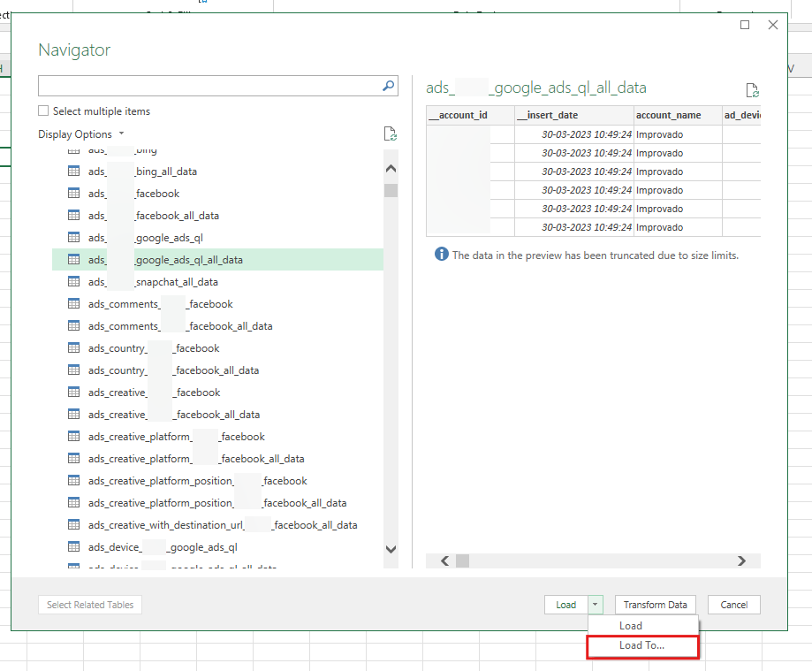Click table icon of ads facebook row
This screenshot has width=812, height=671.
click(x=74, y=194)
